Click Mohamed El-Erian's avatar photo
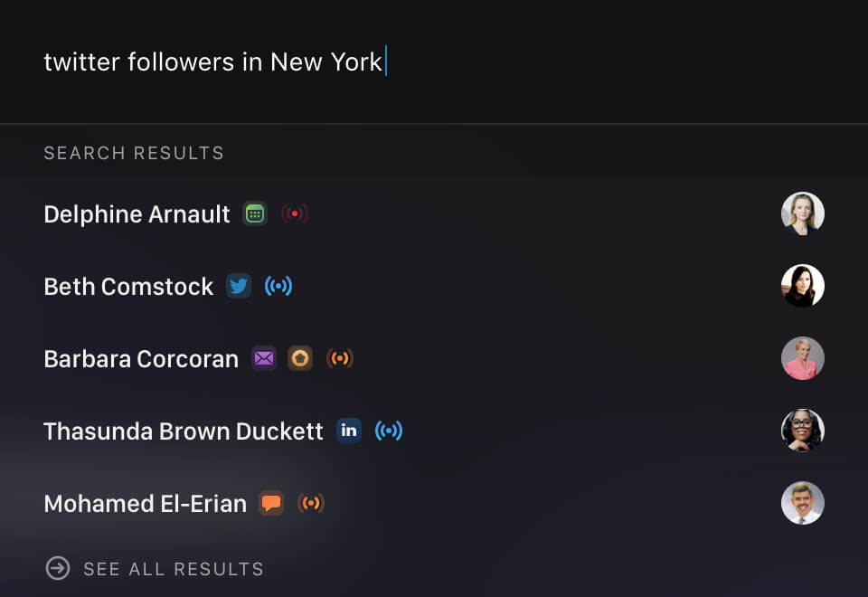 click(803, 503)
